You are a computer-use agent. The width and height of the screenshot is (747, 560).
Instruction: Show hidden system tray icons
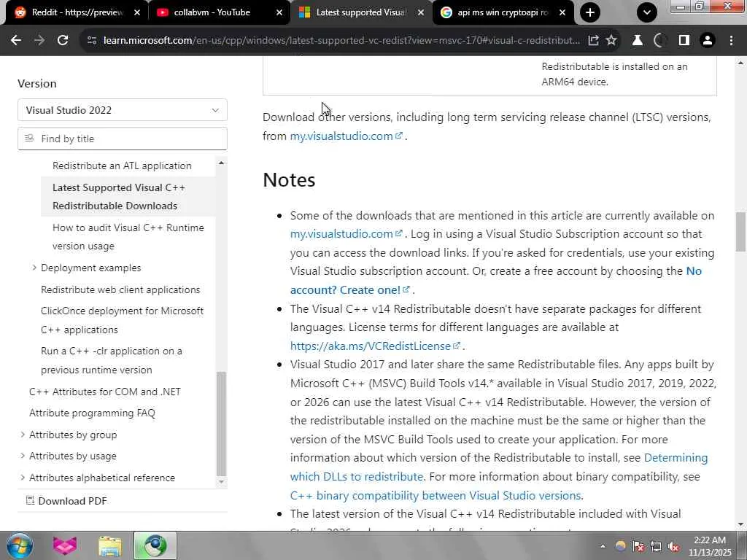point(603,546)
